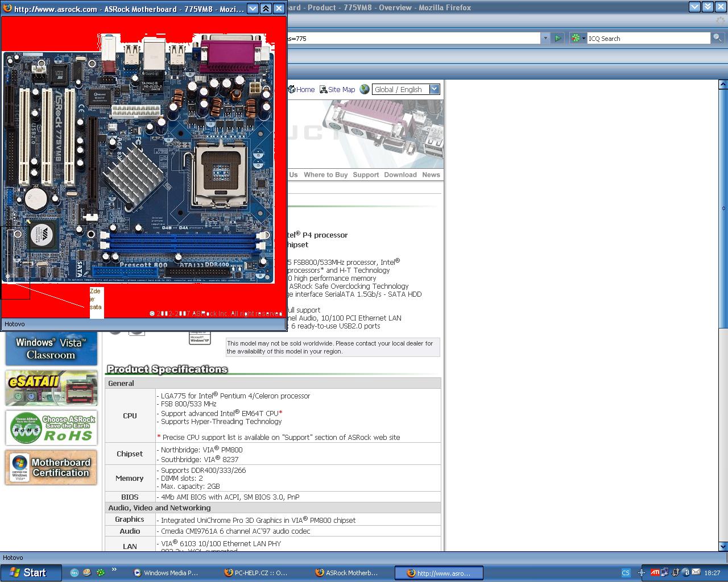Viewport: 728px width, 582px height.
Task: Expand the Global / English language dropdown
Action: coord(435,89)
